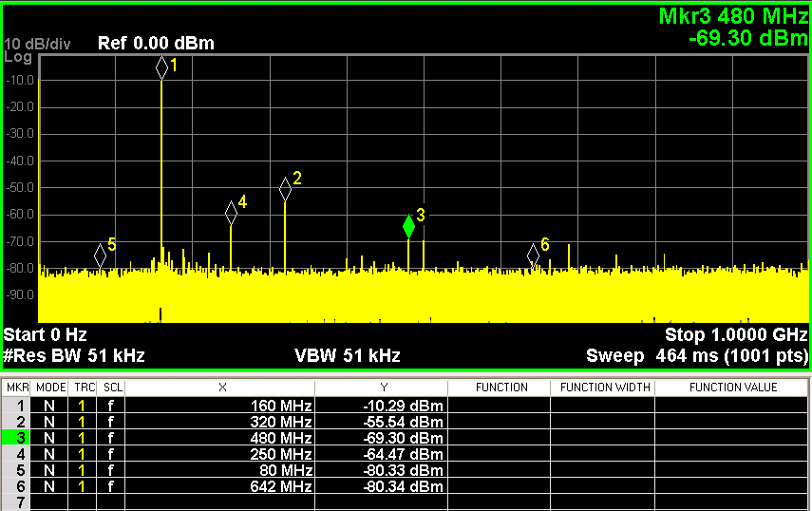Screen dimensions: 812x511
Task: Click the green active marker 3 diamond
Action: 408,226
